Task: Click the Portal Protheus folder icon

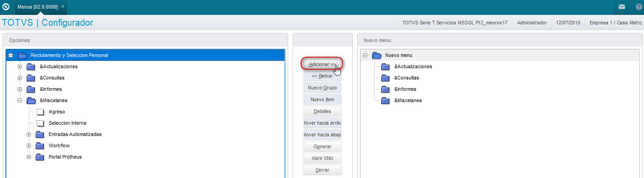Action: pyautogui.click(x=40, y=157)
